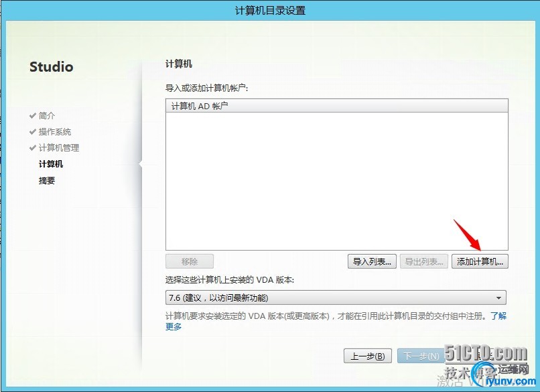
Task: Open the 添加计算机... dialog
Action: tap(480, 261)
